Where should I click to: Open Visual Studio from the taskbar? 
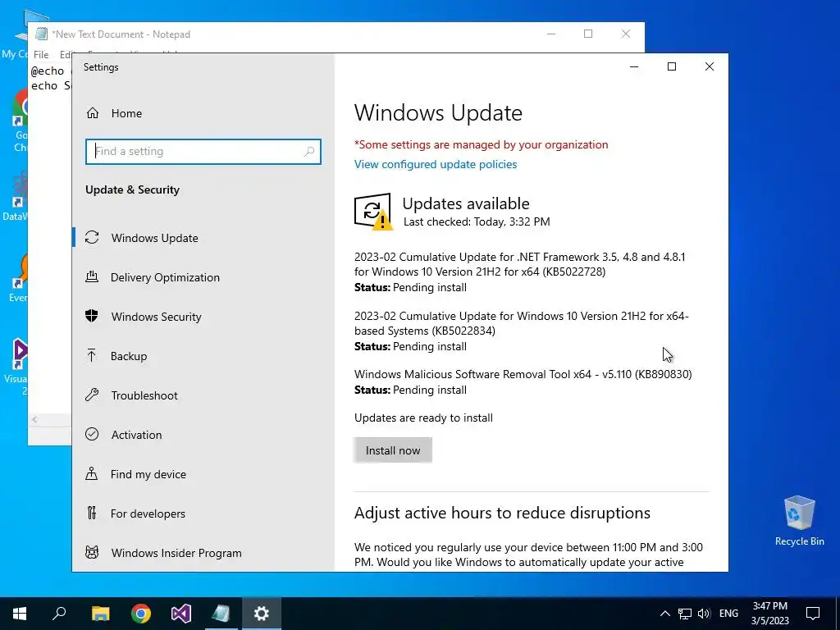[181, 614]
